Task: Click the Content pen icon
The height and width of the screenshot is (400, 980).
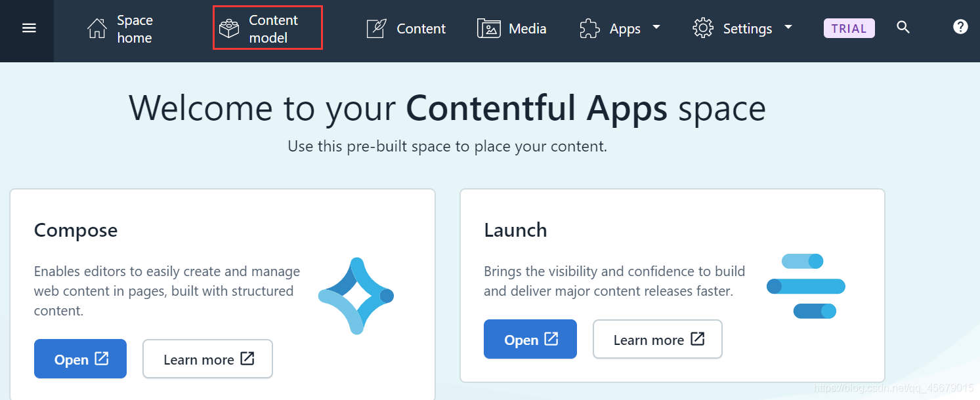Action: point(376,29)
